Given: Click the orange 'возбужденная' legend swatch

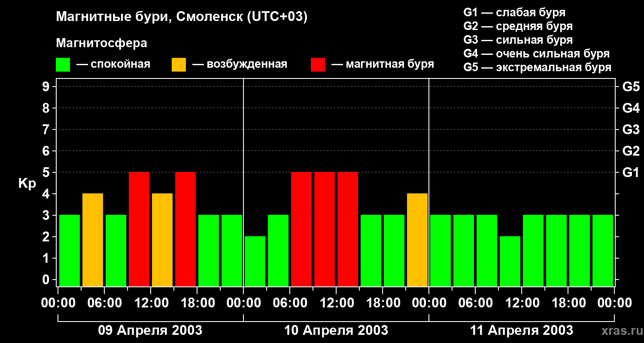Looking at the screenshot, I should tap(179, 65).
